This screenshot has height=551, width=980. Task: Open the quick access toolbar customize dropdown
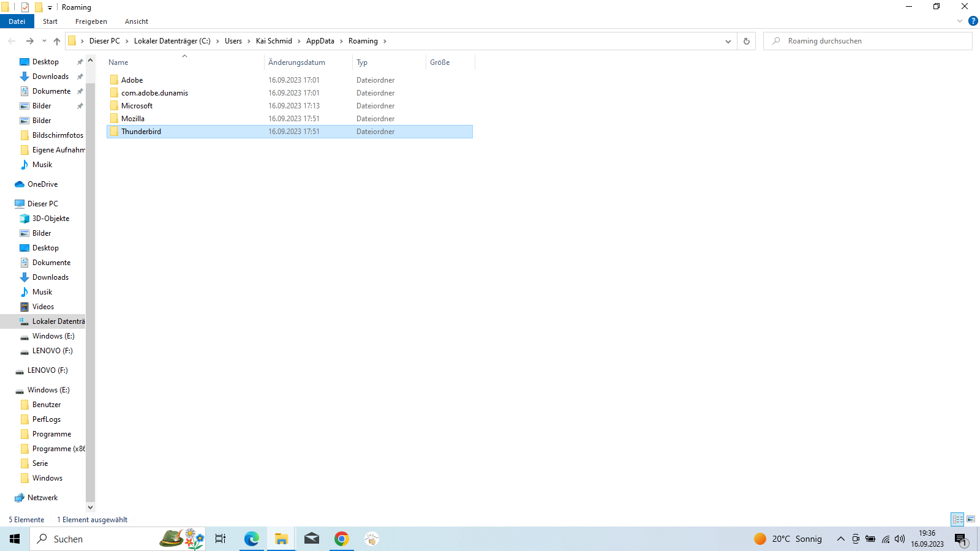pos(50,8)
